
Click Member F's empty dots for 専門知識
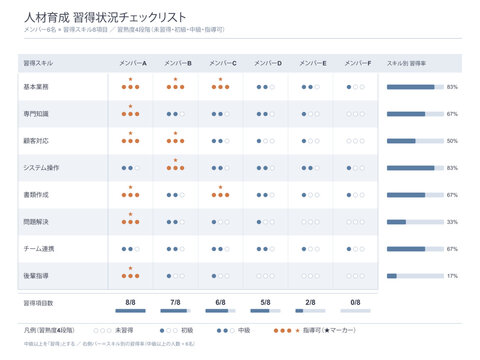tap(355, 114)
